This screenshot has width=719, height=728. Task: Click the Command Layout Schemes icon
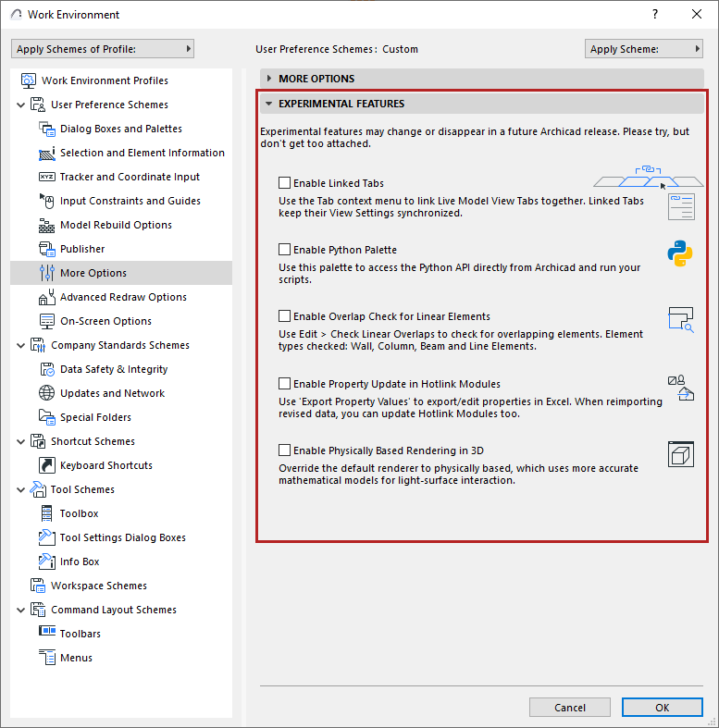click(x=38, y=610)
